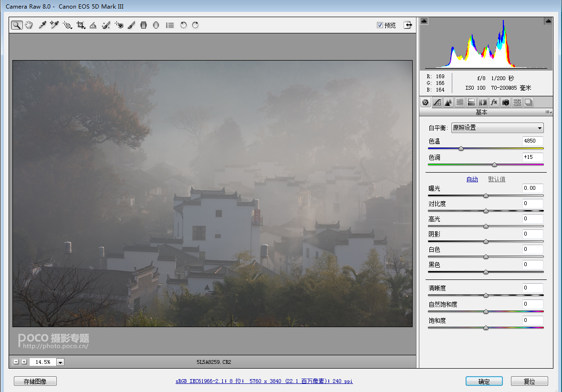Click the 存储图像 save image button
This screenshot has width=562, height=392.
coord(35,381)
